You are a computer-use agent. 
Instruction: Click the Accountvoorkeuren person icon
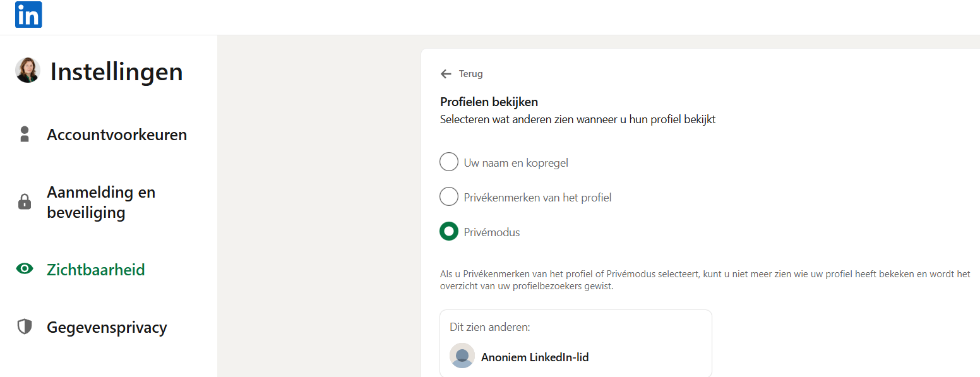(25, 134)
